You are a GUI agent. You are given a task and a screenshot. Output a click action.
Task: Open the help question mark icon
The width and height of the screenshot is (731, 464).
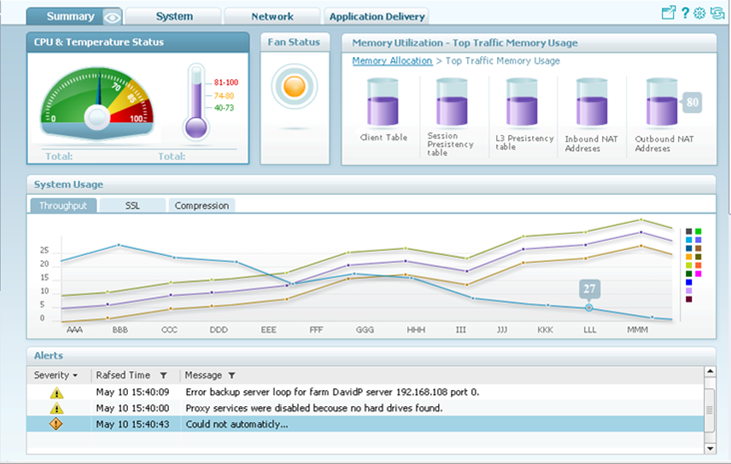click(x=685, y=13)
